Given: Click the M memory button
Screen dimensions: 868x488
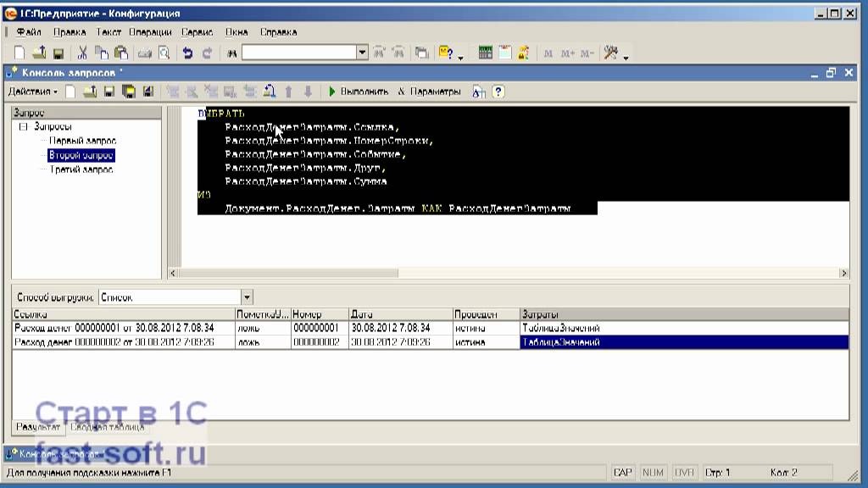Looking at the screenshot, I should [x=548, y=53].
